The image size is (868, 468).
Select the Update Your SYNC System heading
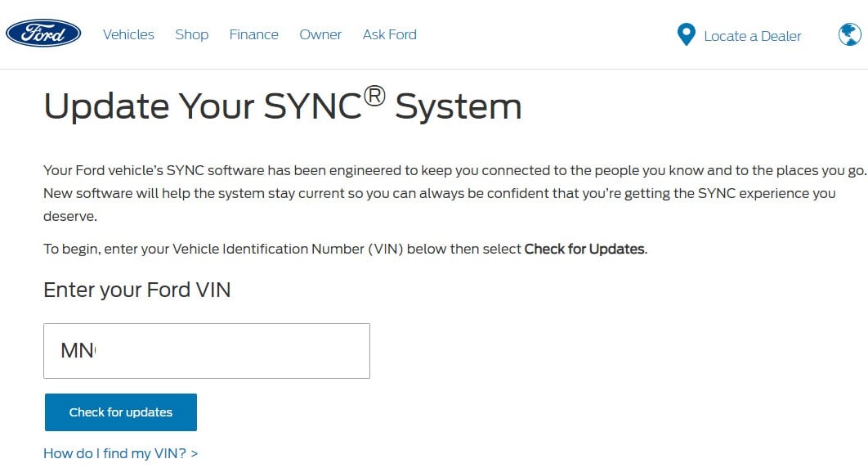pyautogui.click(x=282, y=105)
